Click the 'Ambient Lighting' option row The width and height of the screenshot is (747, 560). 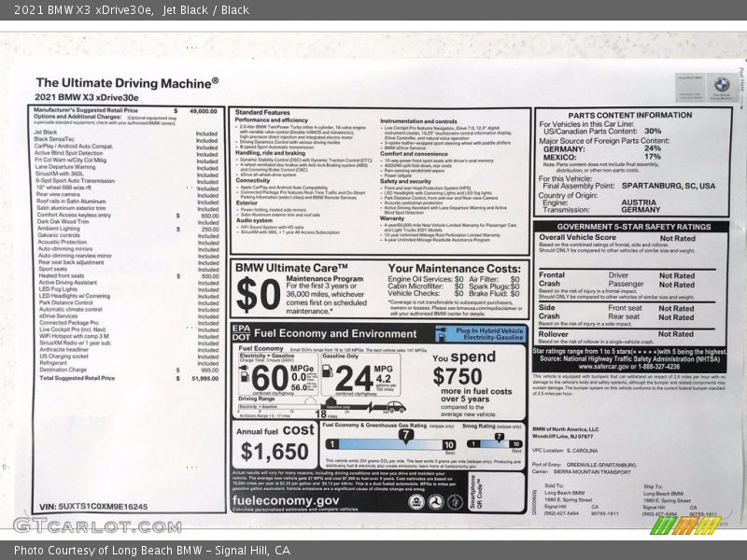128,229
